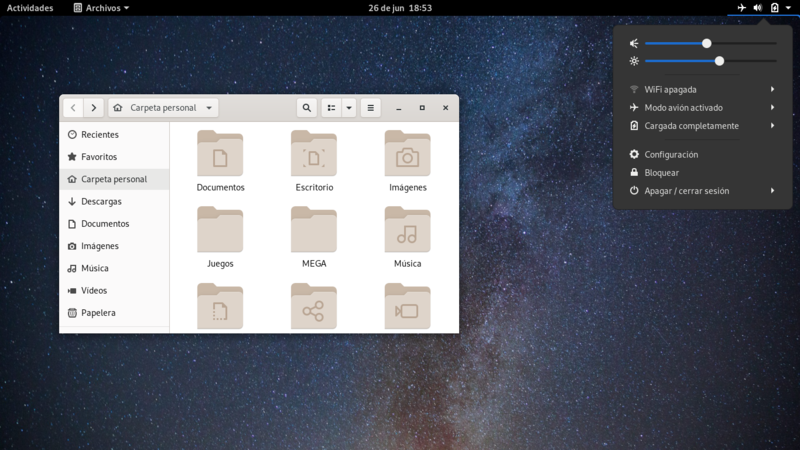Click the brightness sun icon in system menu
This screenshot has height=450, width=800.
[634, 61]
